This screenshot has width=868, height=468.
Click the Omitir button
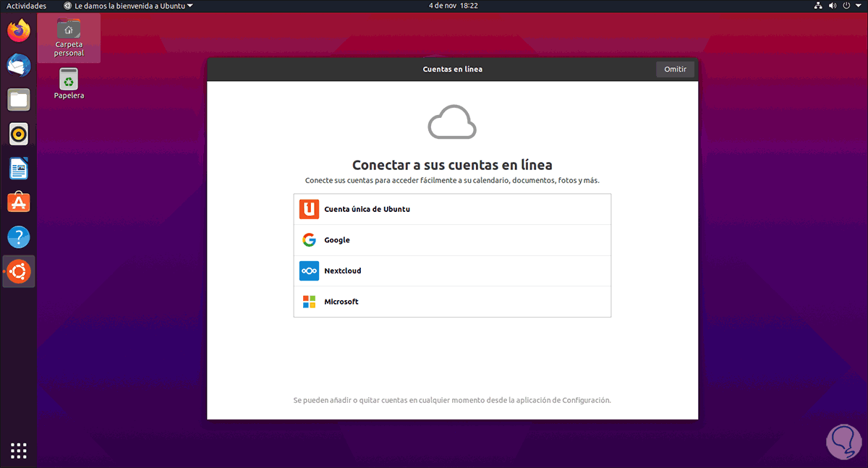pos(675,69)
